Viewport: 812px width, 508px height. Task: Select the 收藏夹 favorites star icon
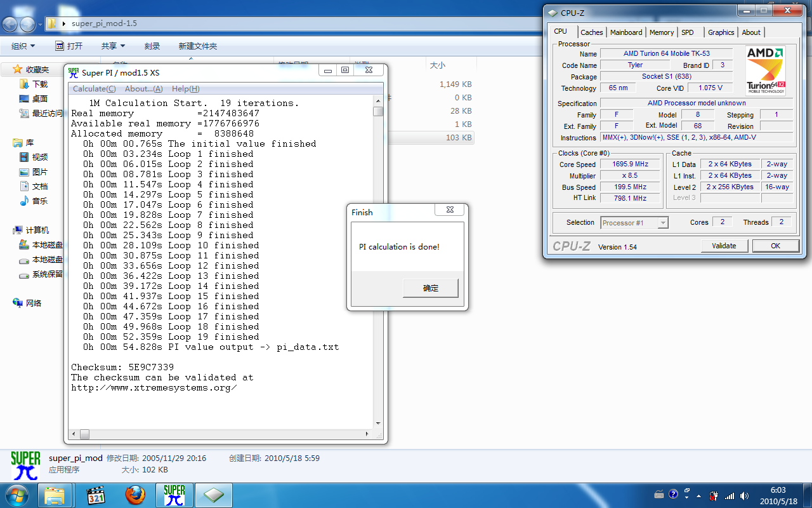tap(18, 69)
